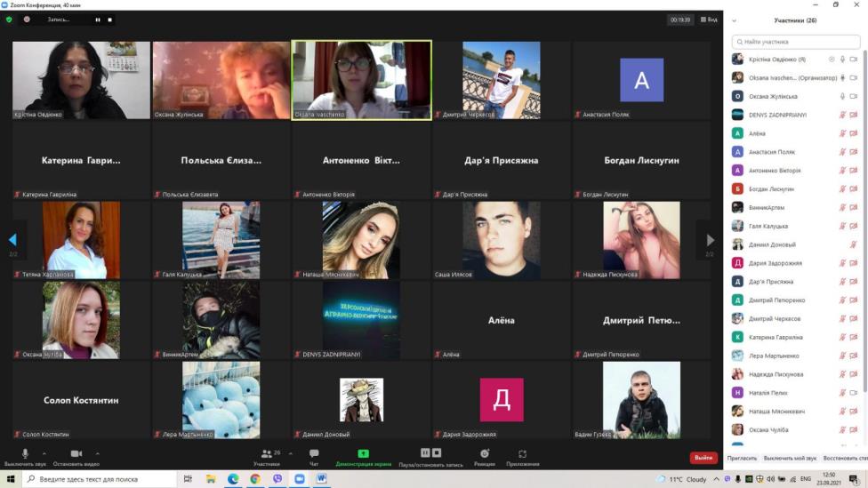Expand the arrow beside the Участники button
This screenshot has width=868, height=488.
click(291, 453)
